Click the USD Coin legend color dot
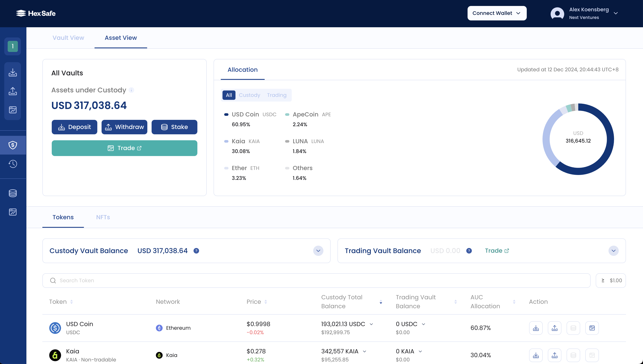Image resolution: width=643 pixels, height=364 pixels. pyautogui.click(x=226, y=115)
